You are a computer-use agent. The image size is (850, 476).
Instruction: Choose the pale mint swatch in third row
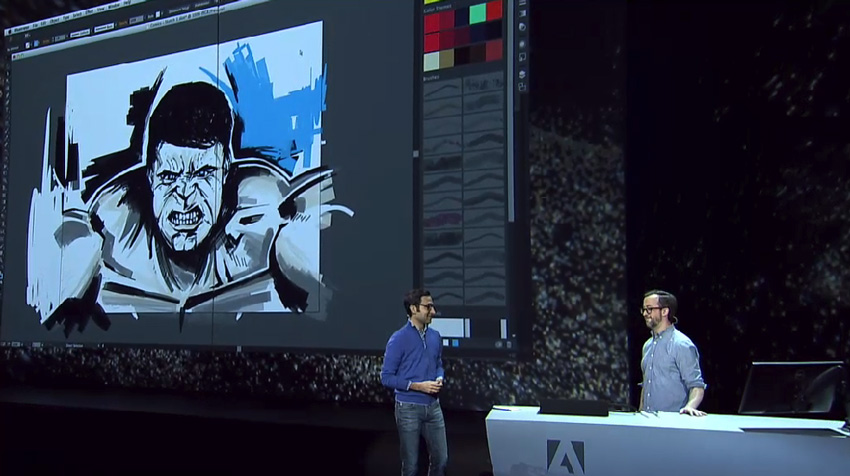pyautogui.click(x=432, y=61)
